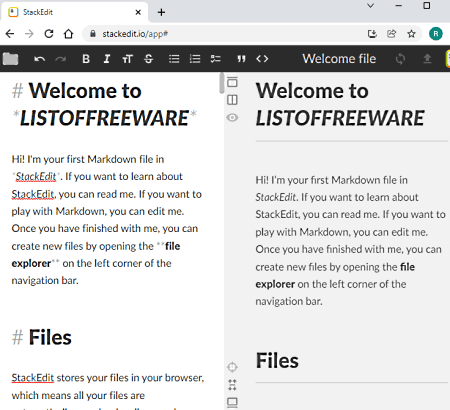
Task: Apply bold formatting
Action: 86,59
